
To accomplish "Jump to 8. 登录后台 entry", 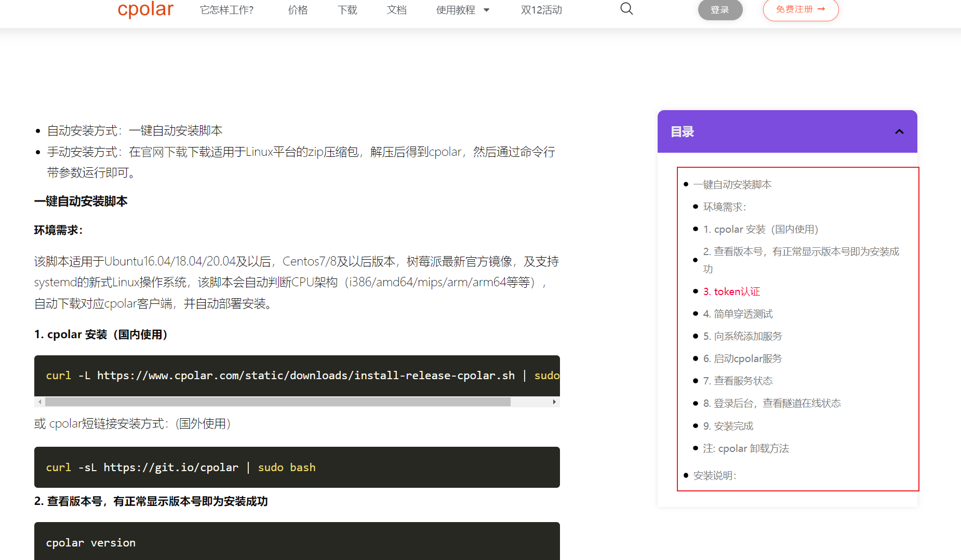I will pos(772,403).
